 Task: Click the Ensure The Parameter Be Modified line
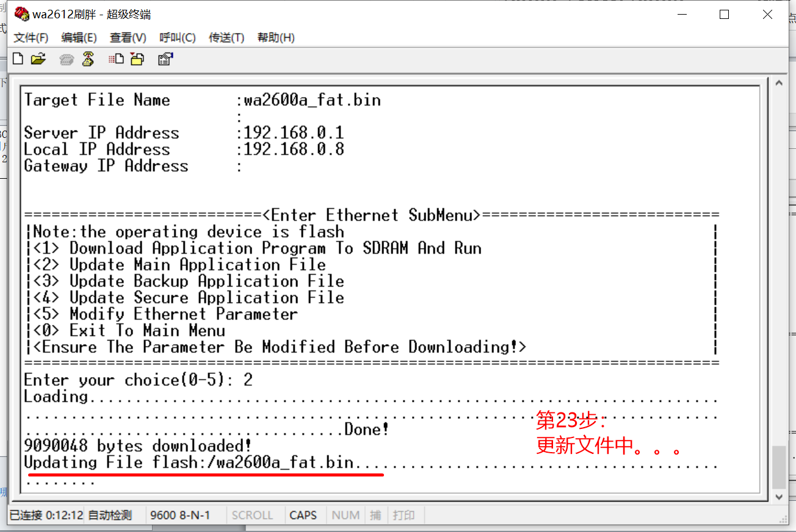(x=280, y=347)
